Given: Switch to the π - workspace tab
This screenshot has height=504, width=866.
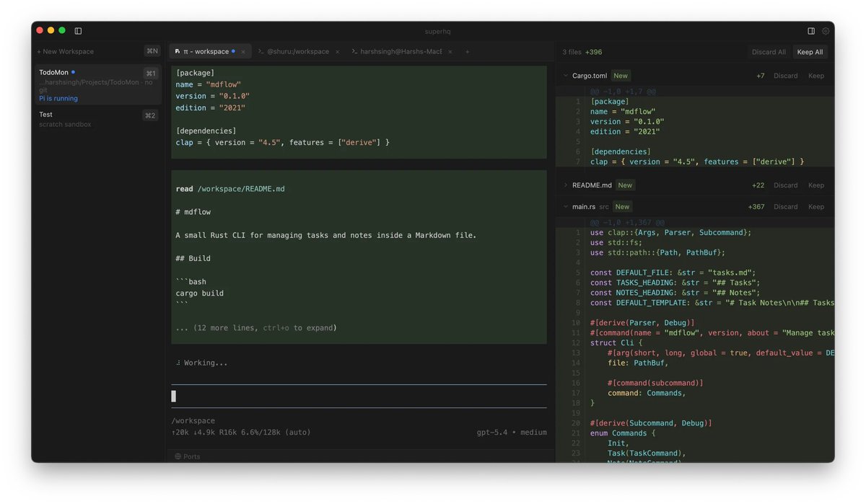Looking at the screenshot, I should (210, 52).
